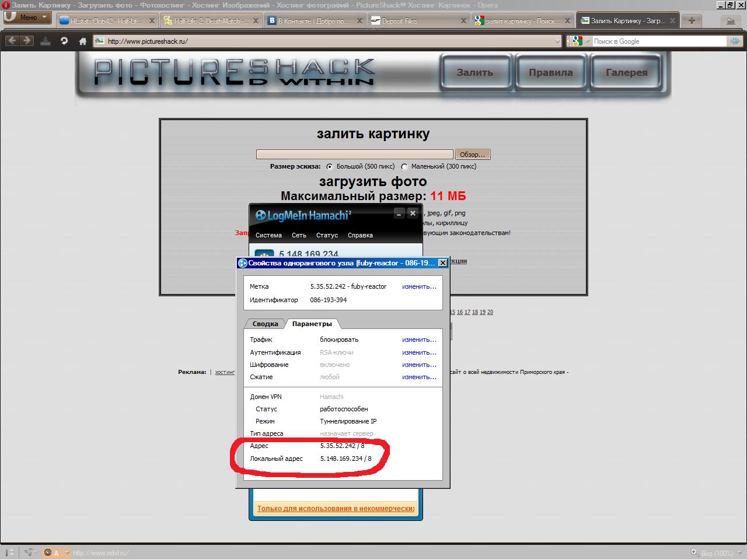
Task: Focus the Поиск в Google search field
Action: click(x=659, y=41)
